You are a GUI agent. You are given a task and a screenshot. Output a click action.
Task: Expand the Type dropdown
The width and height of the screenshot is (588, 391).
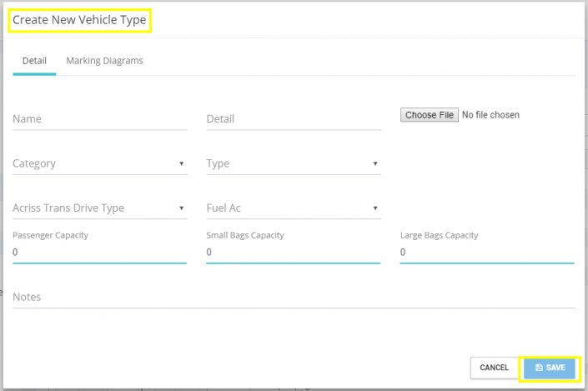tap(293, 163)
